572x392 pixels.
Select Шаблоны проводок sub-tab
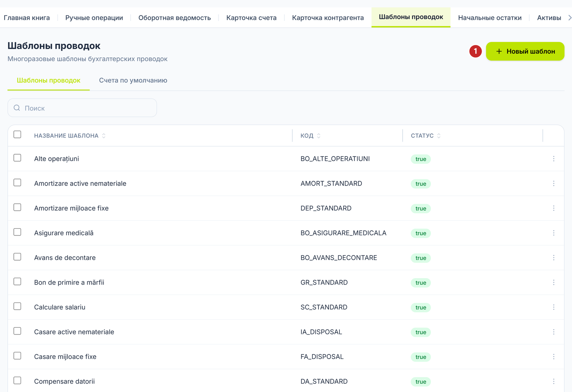(48, 80)
